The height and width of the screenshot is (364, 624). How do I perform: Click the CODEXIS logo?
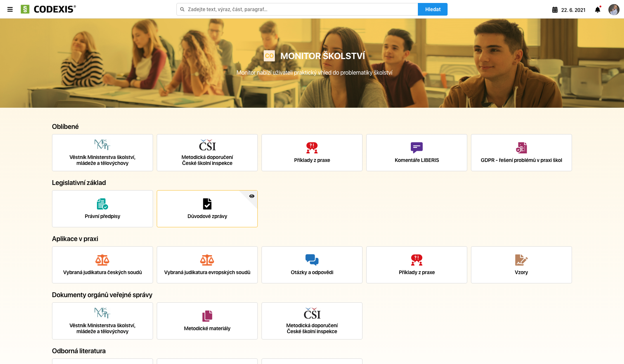pos(48,9)
